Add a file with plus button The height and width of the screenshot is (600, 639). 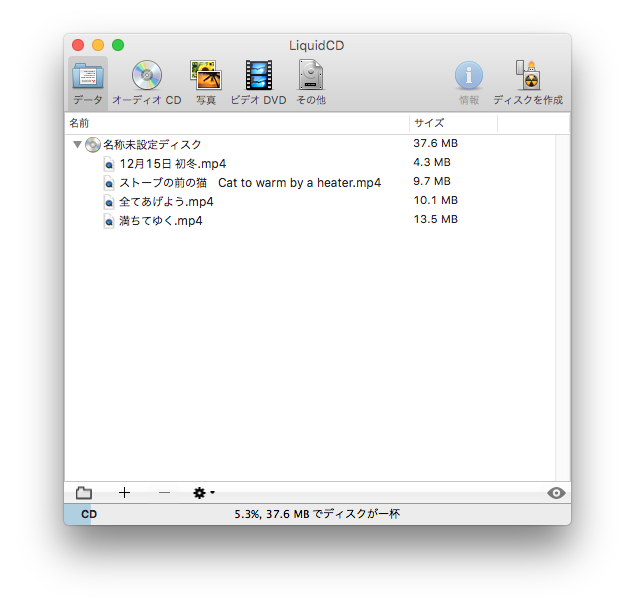point(124,493)
